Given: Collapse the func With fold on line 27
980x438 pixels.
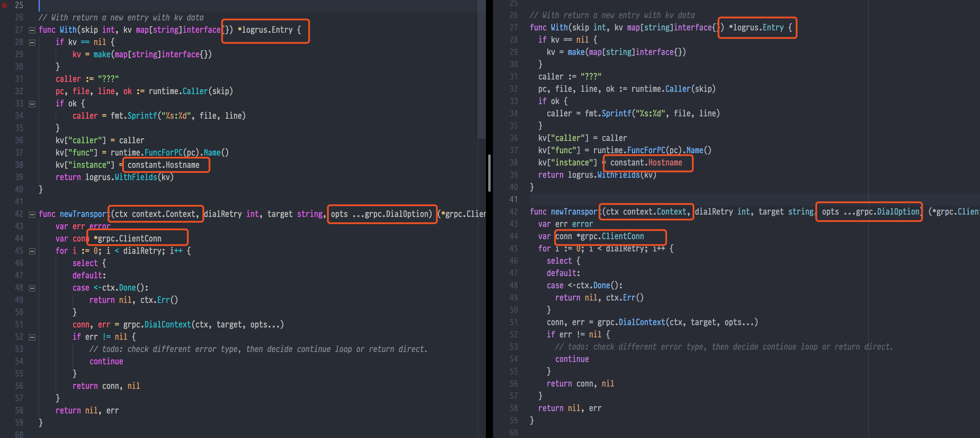Looking at the screenshot, I should point(32,30).
